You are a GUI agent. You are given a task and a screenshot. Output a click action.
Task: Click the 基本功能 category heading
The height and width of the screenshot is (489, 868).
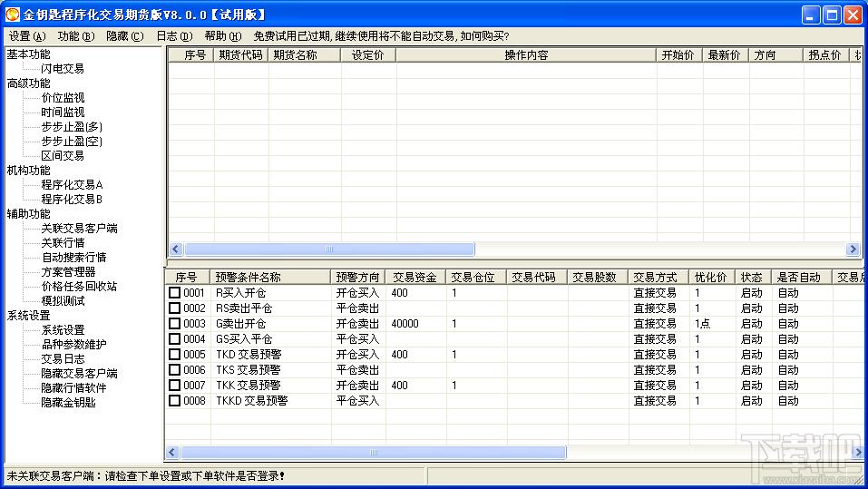pyautogui.click(x=28, y=54)
